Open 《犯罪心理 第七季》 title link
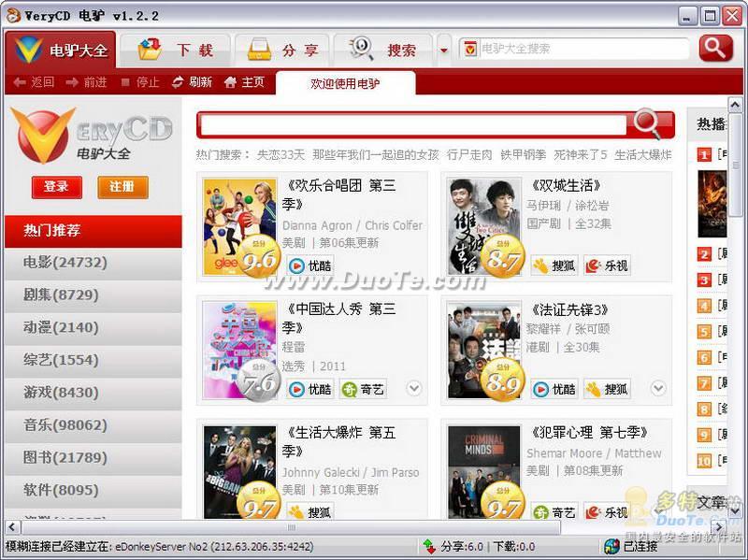This screenshot has height=560, width=748. pyautogui.click(x=589, y=433)
